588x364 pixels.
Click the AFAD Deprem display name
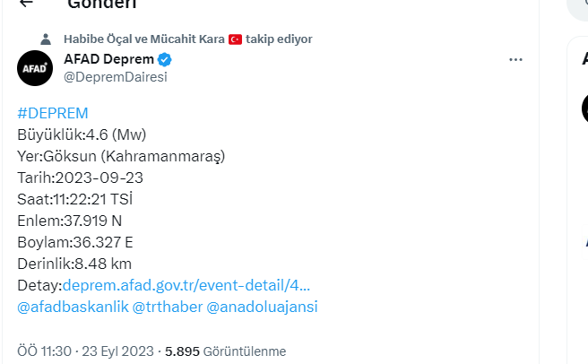click(x=108, y=60)
